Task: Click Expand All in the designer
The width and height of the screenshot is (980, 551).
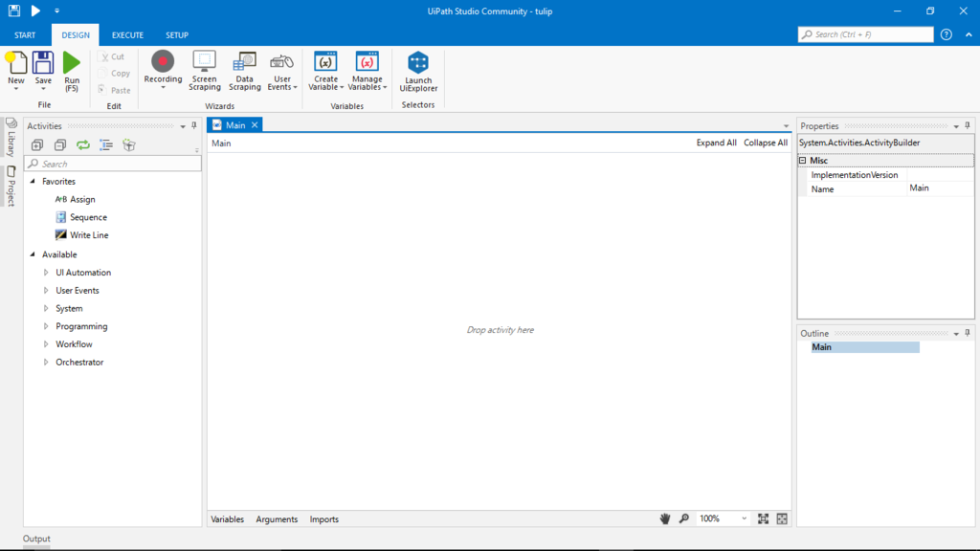Action: coord(716,143)
